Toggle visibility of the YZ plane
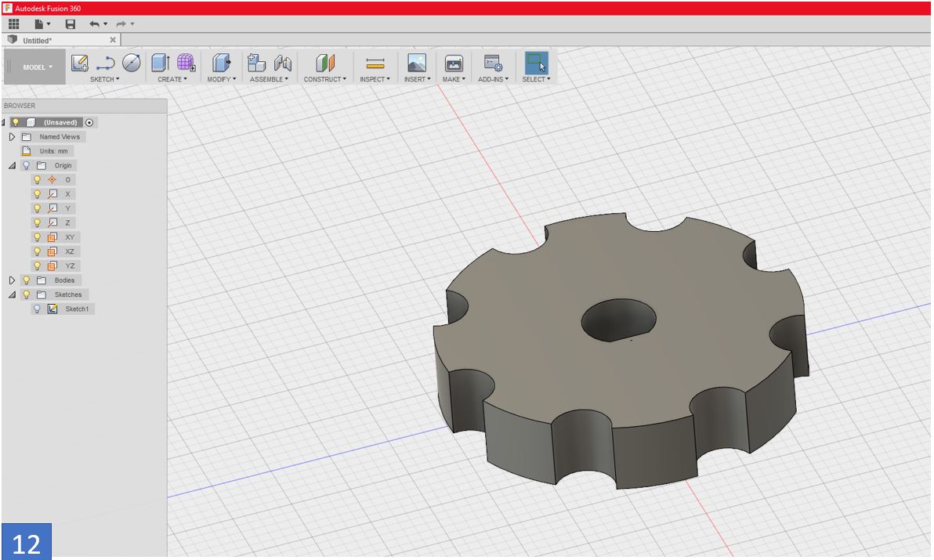Viewport: 934px width, 560px height. (37, 266)
